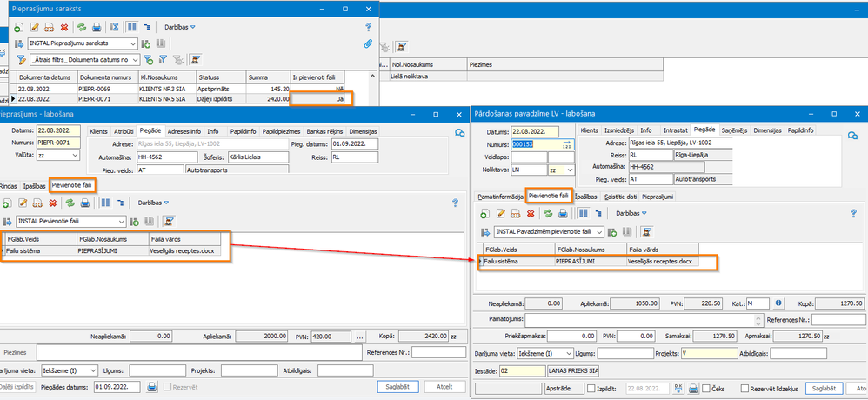
Task: Click the paperclip attachment icon in Pieprasījumu saraksts
Action: (x=368, y=43)
